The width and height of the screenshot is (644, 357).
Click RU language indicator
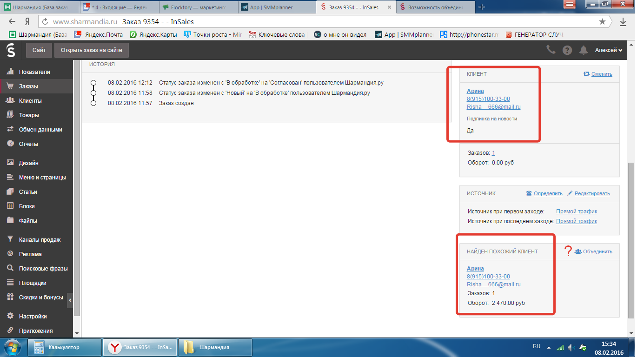537,347
